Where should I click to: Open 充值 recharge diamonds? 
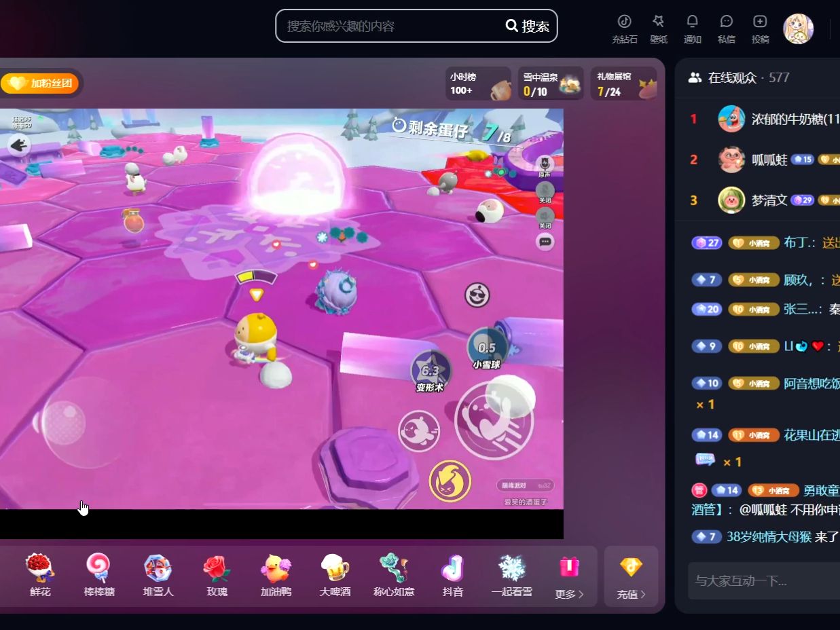[x=631, y=576]
